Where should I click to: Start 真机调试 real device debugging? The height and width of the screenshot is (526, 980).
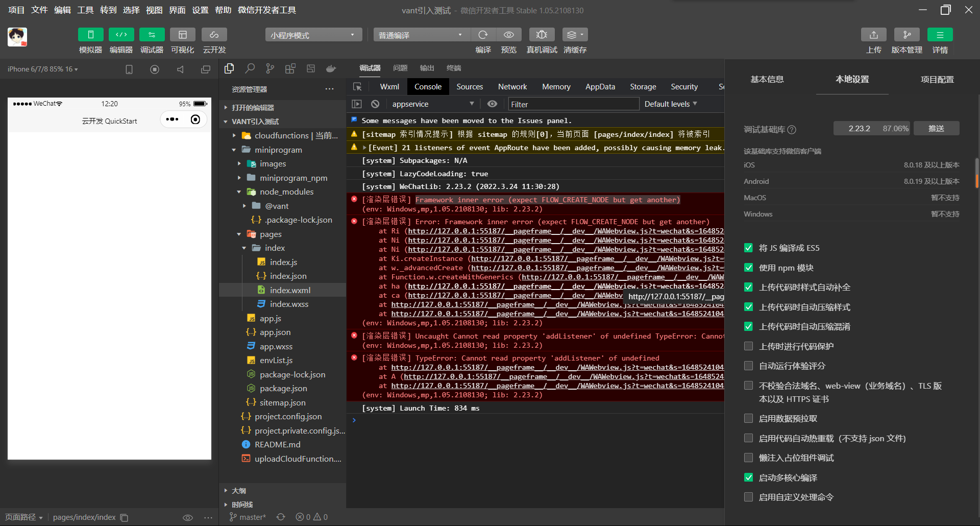(542, 35)
